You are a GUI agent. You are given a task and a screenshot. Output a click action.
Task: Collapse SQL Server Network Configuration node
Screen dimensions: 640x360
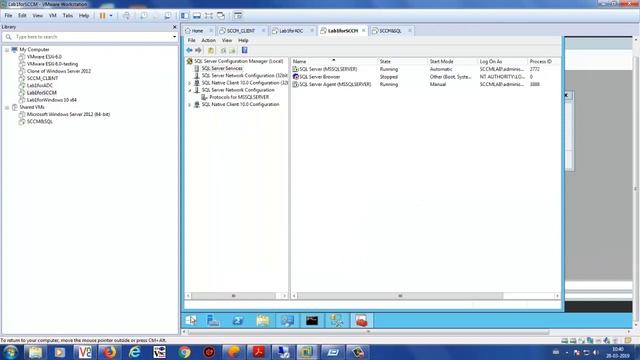point(189,90)
